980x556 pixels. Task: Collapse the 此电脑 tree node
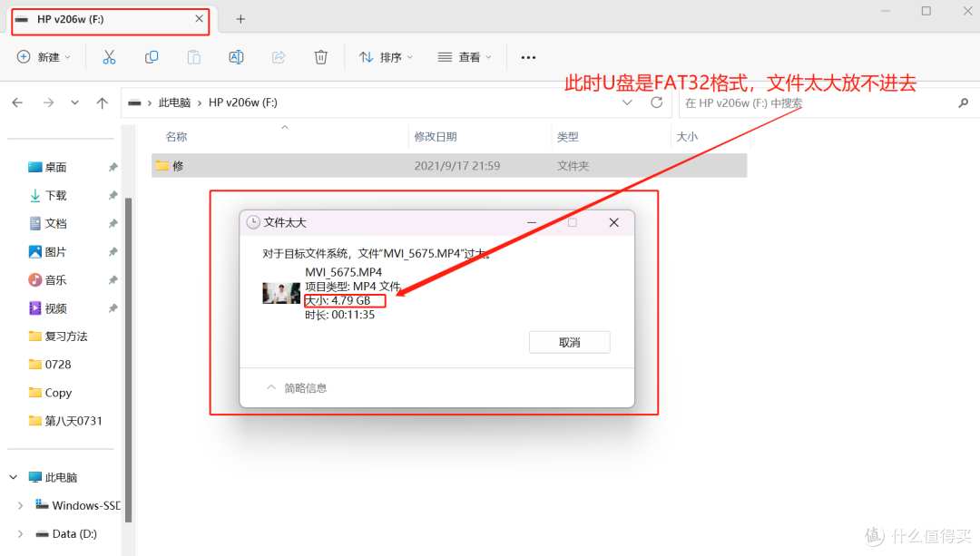13,477
